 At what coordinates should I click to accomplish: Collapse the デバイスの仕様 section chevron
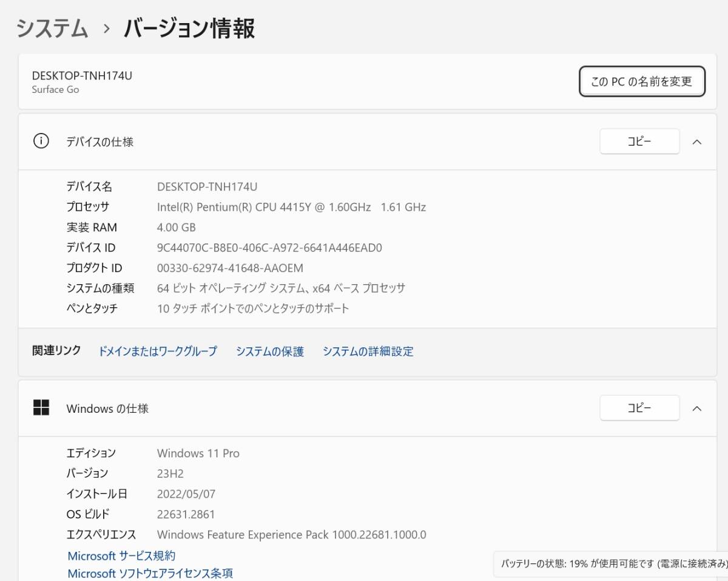(697, 142)
